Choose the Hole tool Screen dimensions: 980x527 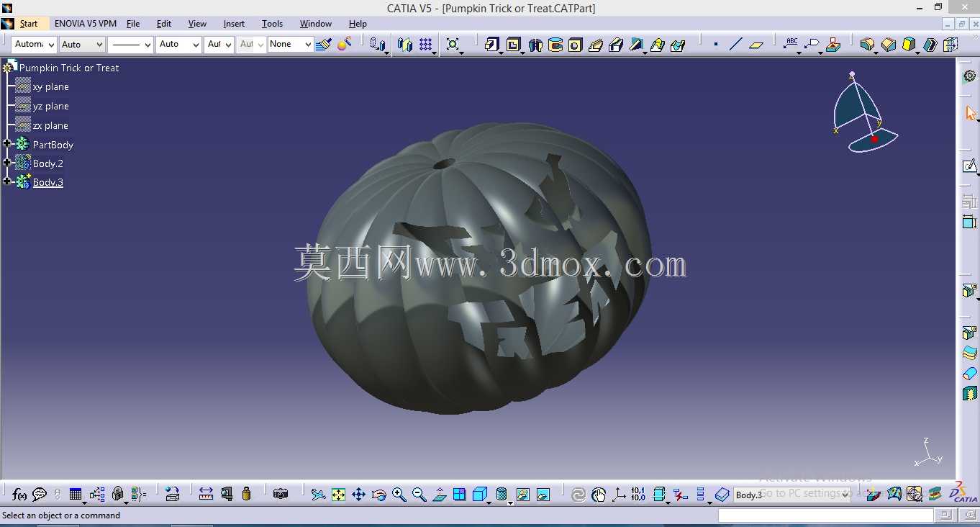coord(575,45)
